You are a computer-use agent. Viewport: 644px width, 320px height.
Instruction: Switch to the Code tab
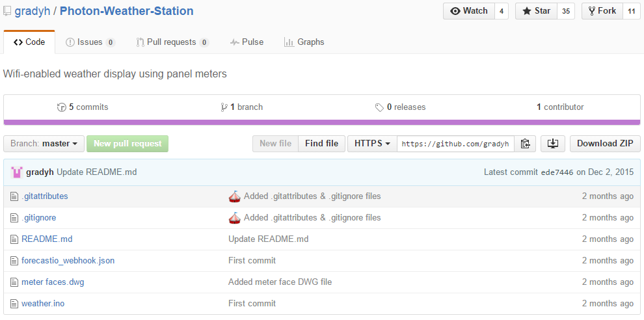point(29,42)
